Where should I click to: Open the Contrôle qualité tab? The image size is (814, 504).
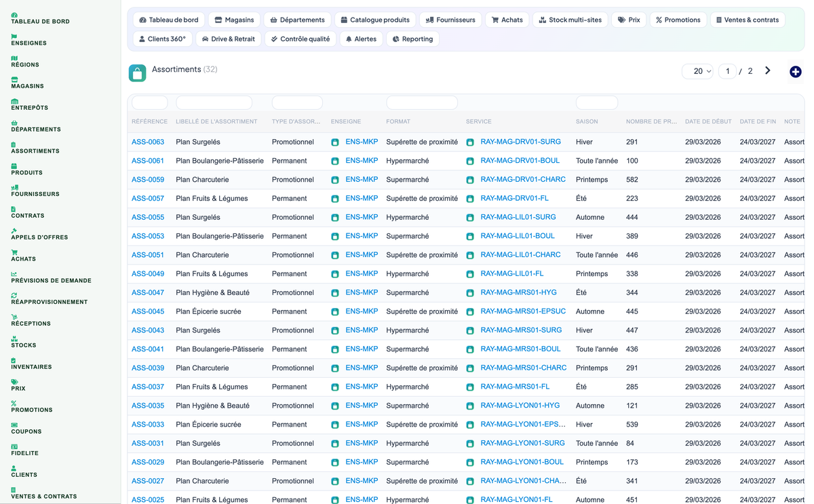point(300,39)
